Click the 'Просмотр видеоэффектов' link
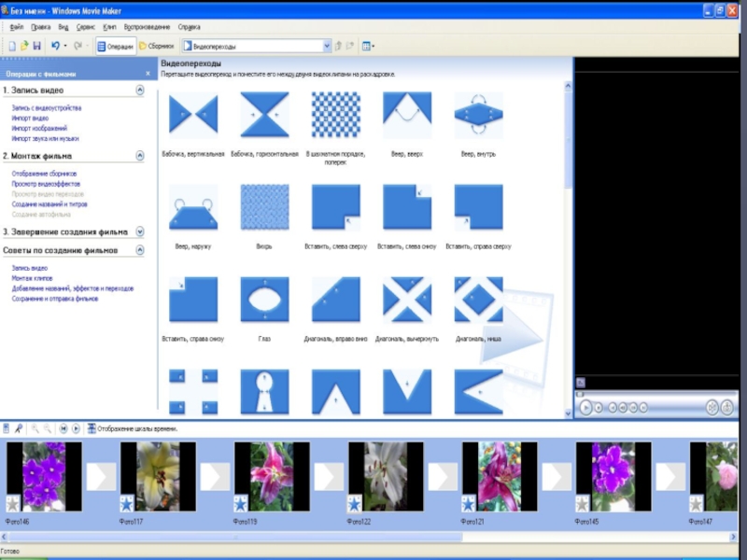The height and width of the screenshot is (560, 747). (x=46, y=184)
